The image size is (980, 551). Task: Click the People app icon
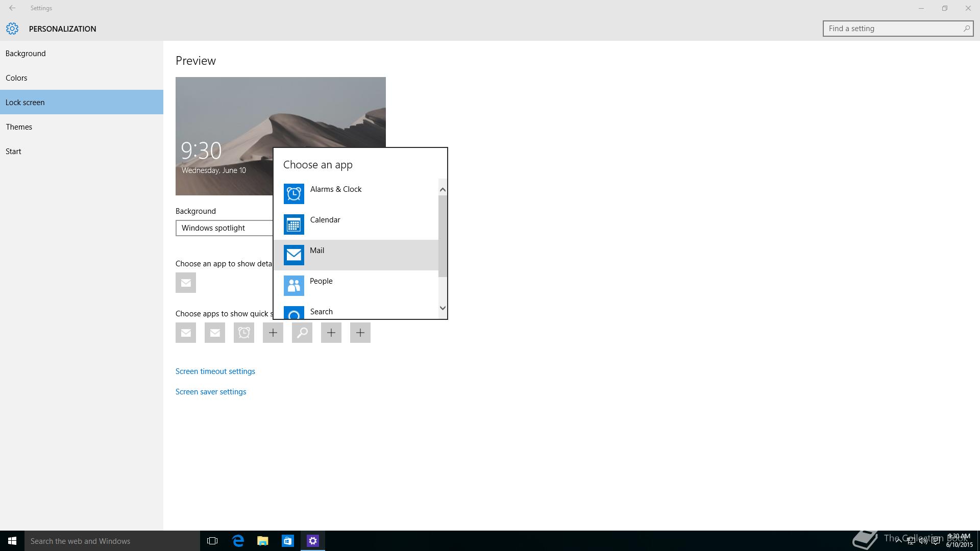click(293, 286)
